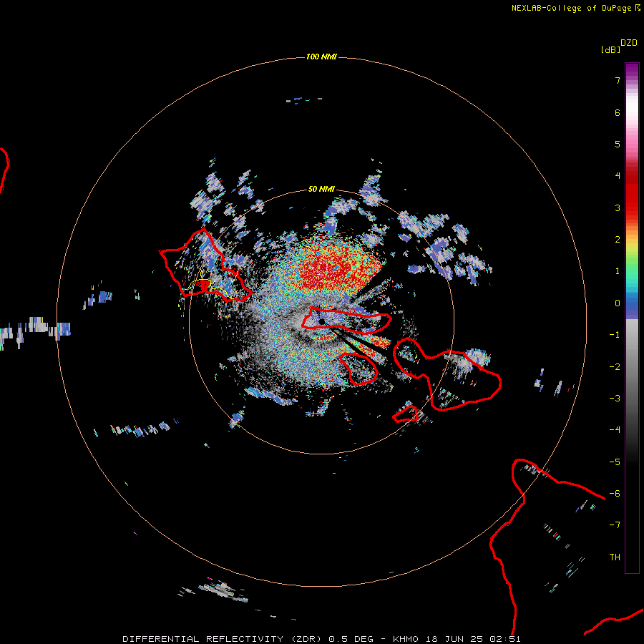Click the 100 NMI range ring label

321,57
